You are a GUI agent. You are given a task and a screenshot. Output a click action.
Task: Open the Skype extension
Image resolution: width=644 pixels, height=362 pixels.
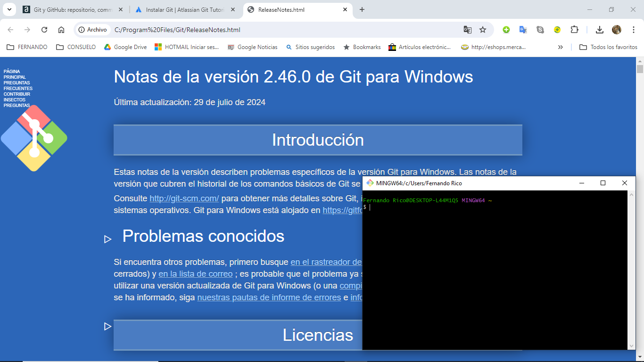coord(540,30)
